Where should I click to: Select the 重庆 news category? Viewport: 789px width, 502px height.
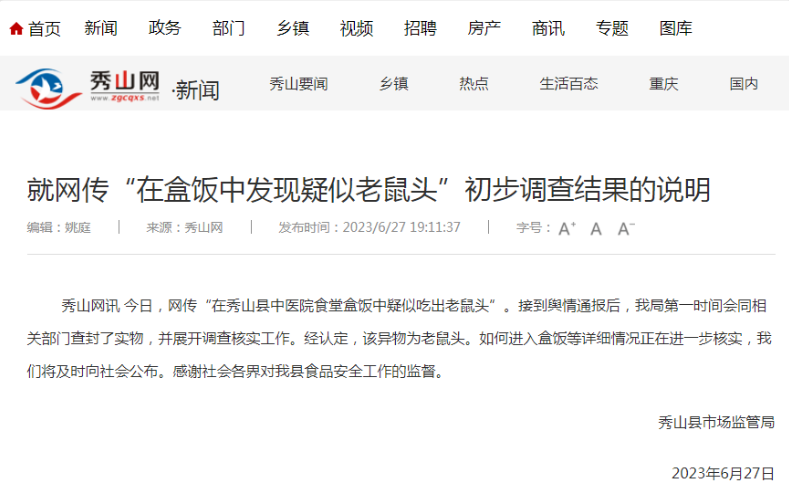click(663, 83)
